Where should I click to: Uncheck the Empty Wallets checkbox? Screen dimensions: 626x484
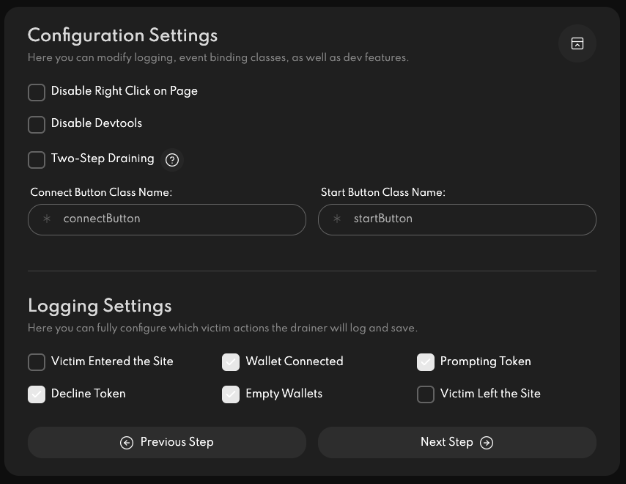231,394
